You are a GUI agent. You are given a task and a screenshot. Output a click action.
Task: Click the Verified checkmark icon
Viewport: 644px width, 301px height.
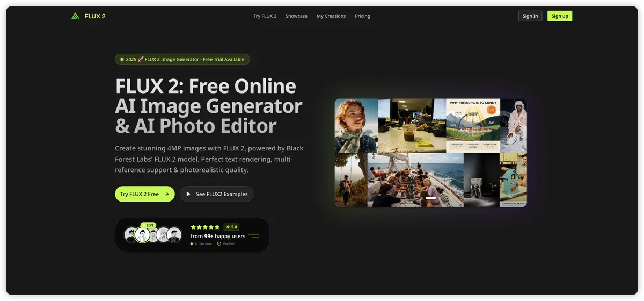(x=219, y=244)
